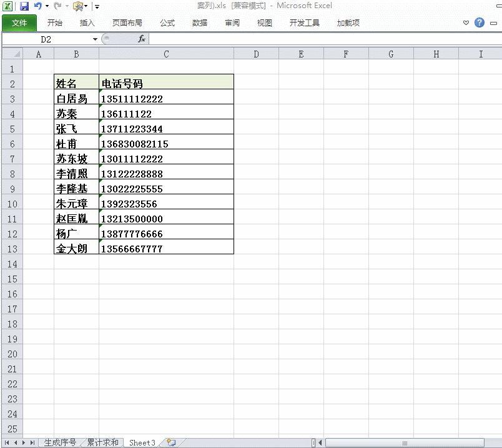Click cell with number 13566667777
This screenshot has width=502, height=448.
(x=167, y=247)
